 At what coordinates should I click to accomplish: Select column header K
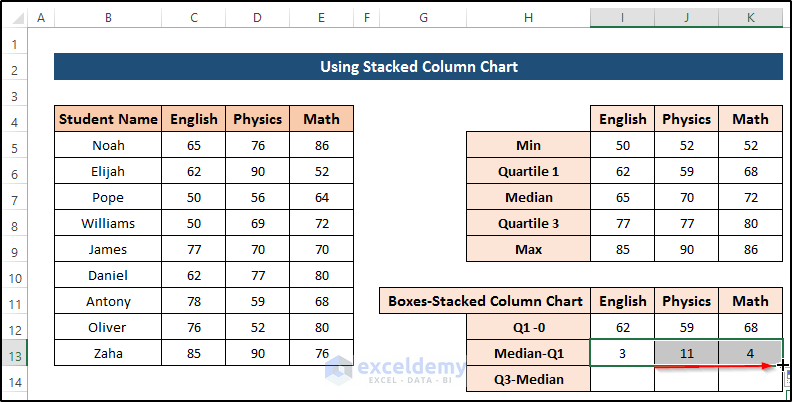tap(750, 19)
